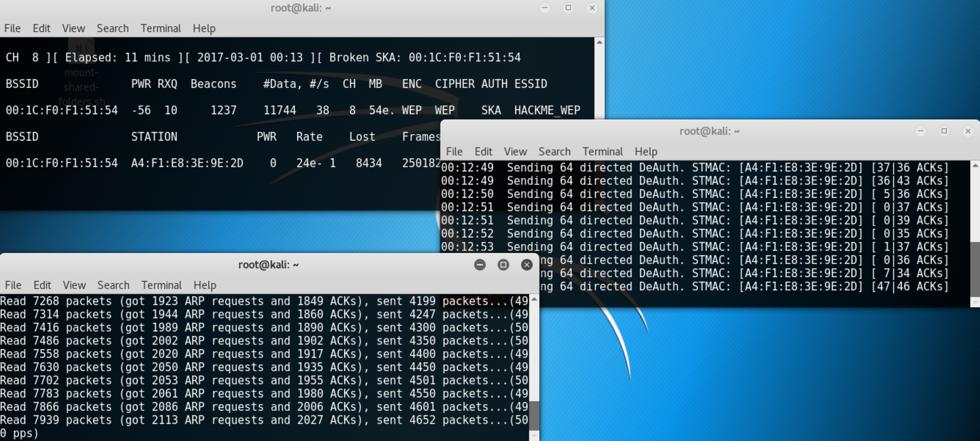The image size is (980, 441).
Task: Click scroll-up arrow in DeAuth terminal
Action: click(x=975, y=166)
